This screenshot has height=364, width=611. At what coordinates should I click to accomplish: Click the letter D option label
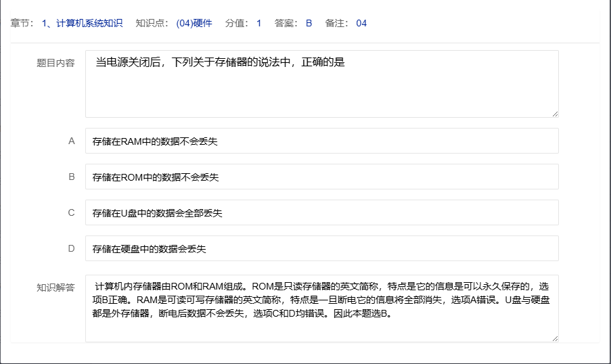tap(71, 249)
